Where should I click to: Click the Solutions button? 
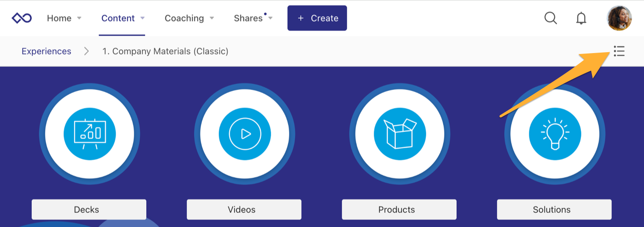pyautogui.click(x=554, y=210)
